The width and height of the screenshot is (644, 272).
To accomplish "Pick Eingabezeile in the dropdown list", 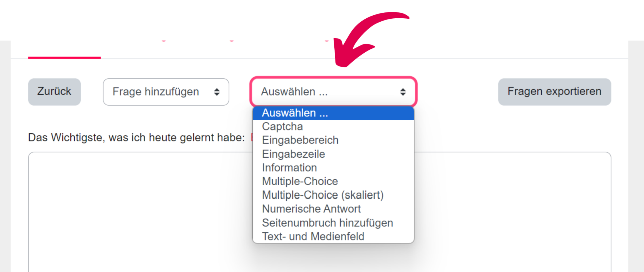I will click(x=294, y=154).
